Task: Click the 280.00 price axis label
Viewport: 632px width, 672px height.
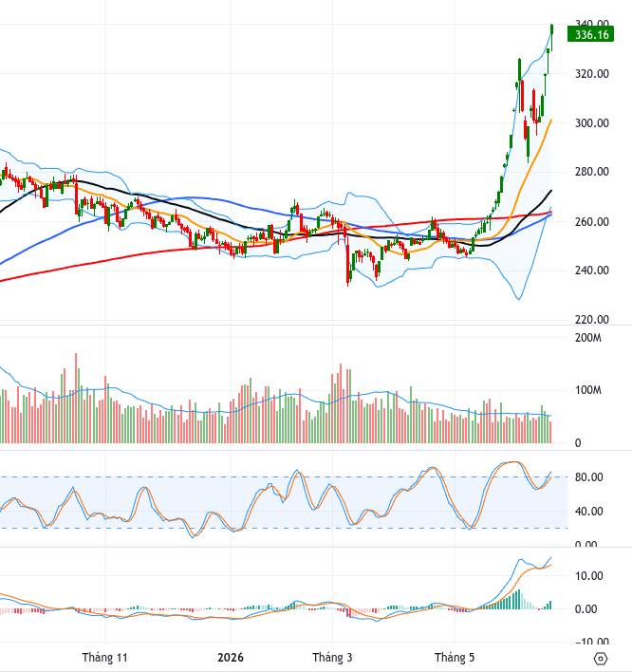Action: (592, 172)
